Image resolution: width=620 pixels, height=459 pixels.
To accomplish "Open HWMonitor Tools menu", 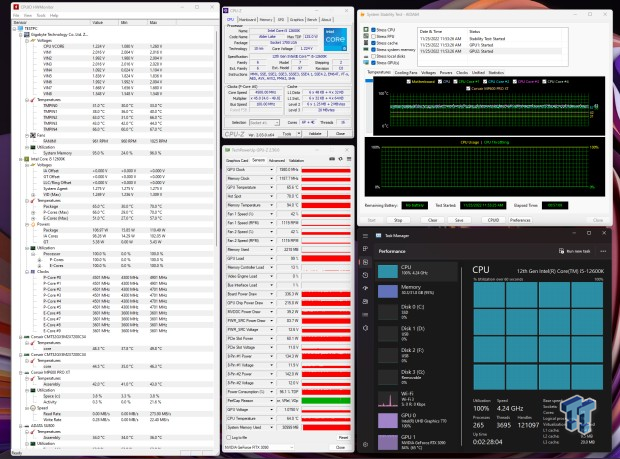I will pos(41,15).
